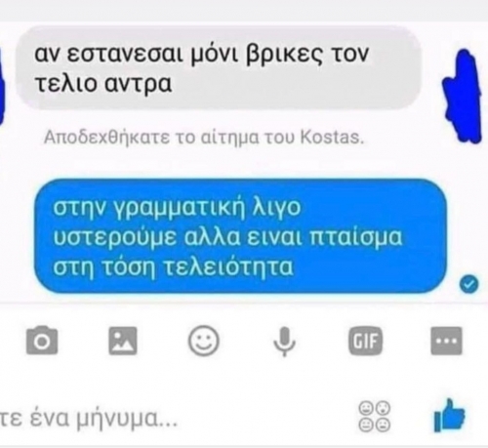
Task: Open the emoji grid in message field
Action: point(375,417)
